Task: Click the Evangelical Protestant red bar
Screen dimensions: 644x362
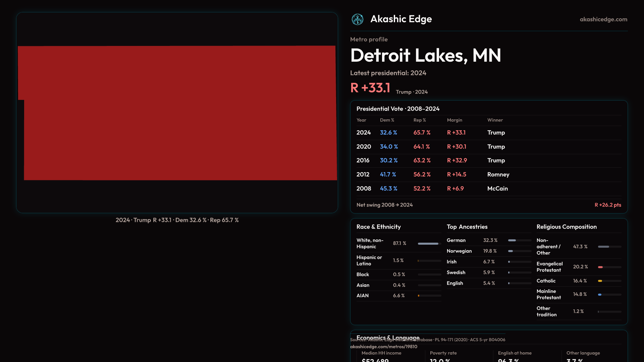Action: tap(600, 267)
